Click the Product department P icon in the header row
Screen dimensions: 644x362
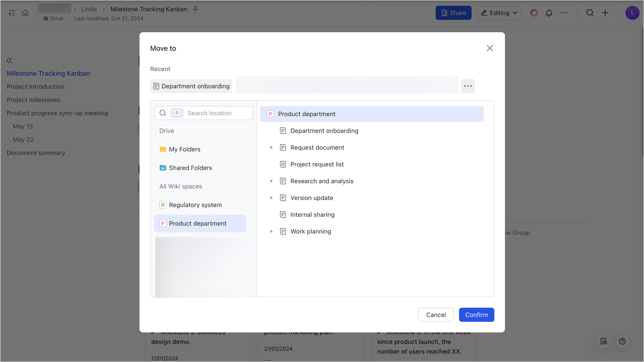(x=270, y=114)
